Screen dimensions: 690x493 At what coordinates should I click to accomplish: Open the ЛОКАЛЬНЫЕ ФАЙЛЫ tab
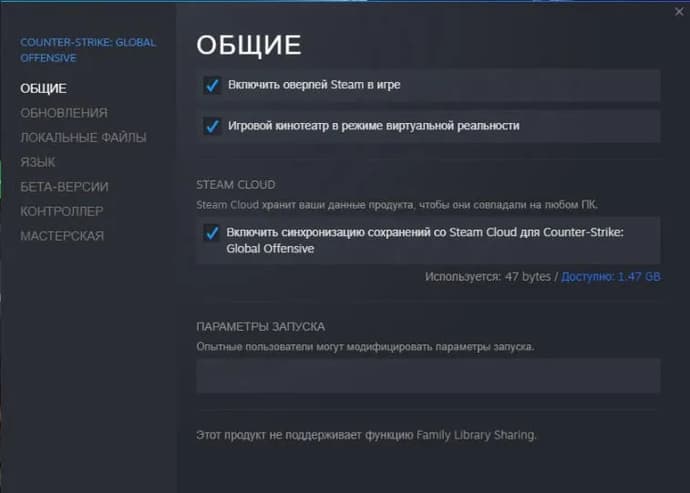point(83,138)
